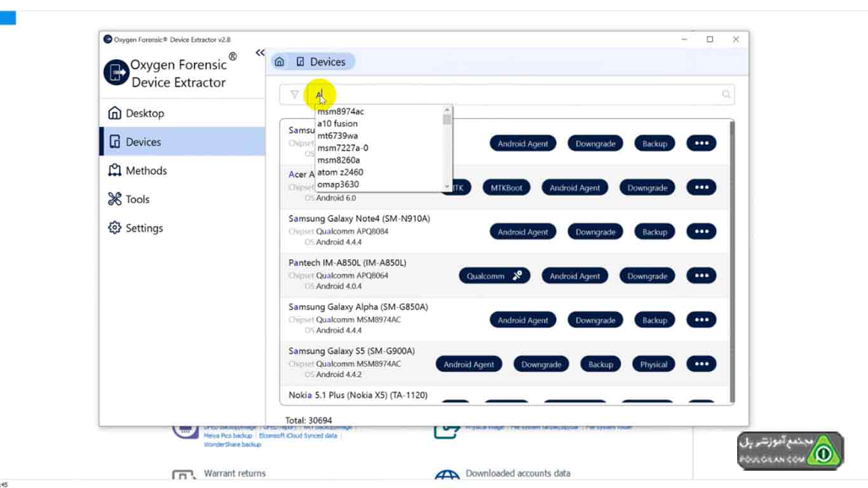Click Backup for Samsung Galaxy Alpha
Screen dimensions: 868x488
tap(654, 320)
